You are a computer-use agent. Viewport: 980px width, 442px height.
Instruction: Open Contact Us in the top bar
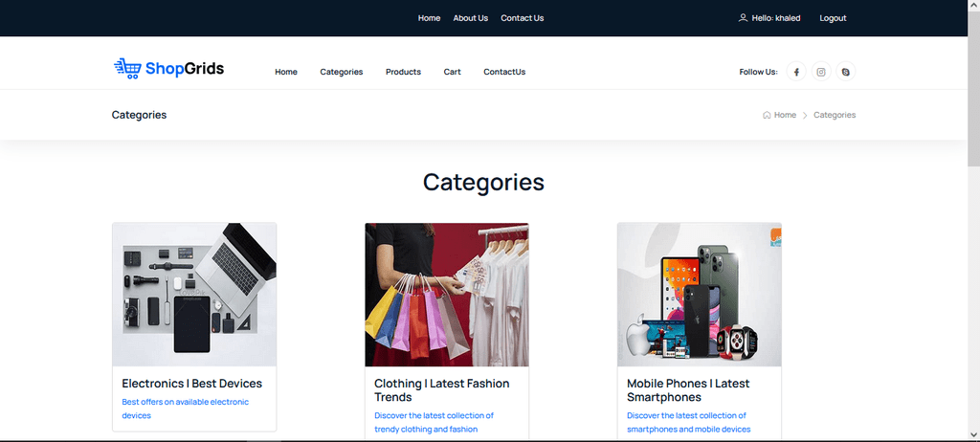pos(522,18)
